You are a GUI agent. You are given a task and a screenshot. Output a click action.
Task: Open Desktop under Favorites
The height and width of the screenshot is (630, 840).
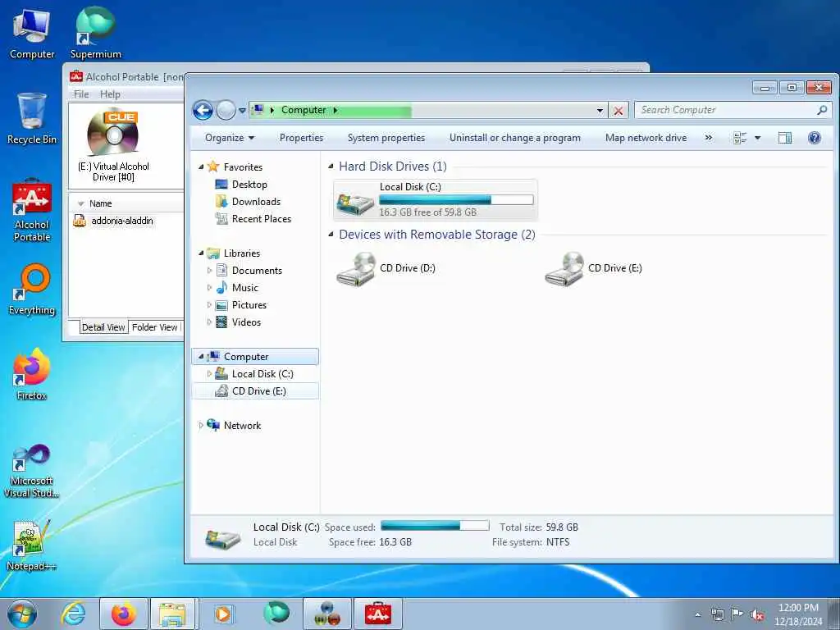[x=249, y=185]
